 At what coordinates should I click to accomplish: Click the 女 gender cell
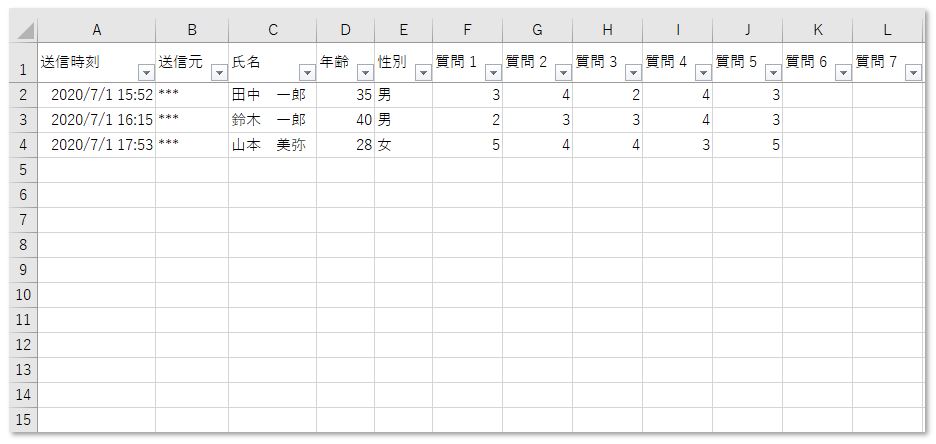coord(404,145)
